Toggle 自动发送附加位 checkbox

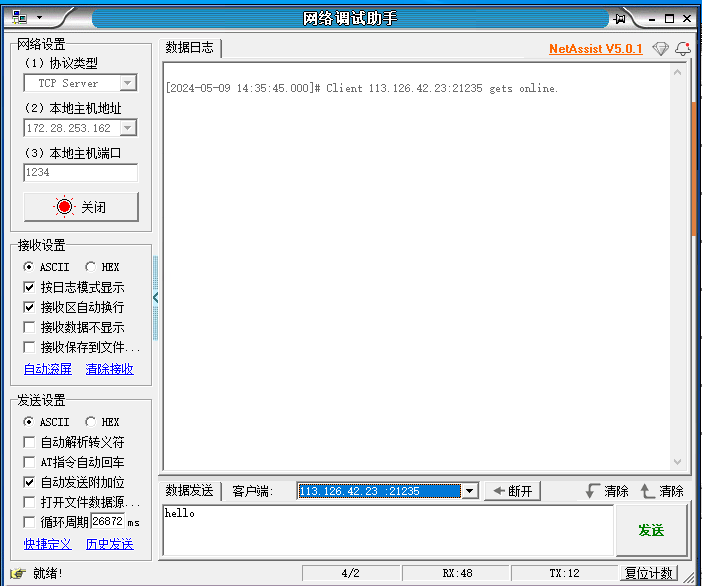click(29, 482)
